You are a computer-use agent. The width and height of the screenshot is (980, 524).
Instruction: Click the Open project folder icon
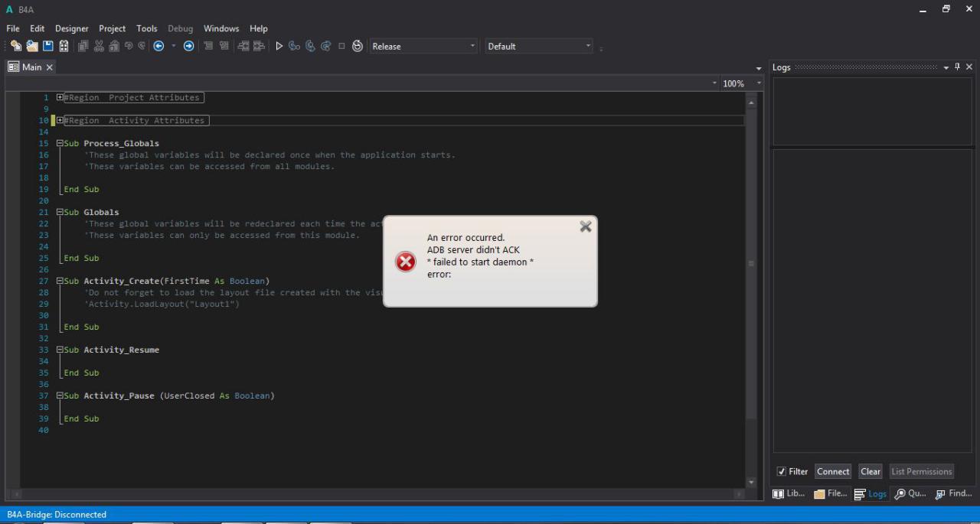click(32, 47)
